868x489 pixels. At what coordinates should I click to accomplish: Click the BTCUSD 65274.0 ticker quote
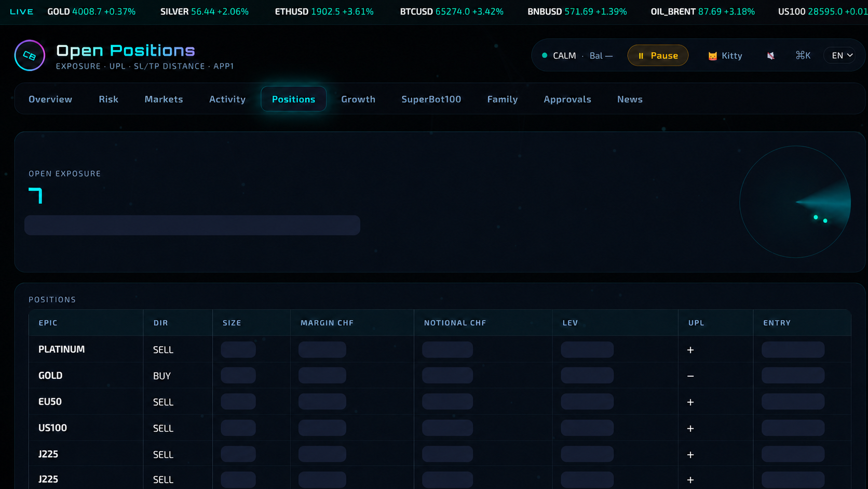click(x=452, y=11)
